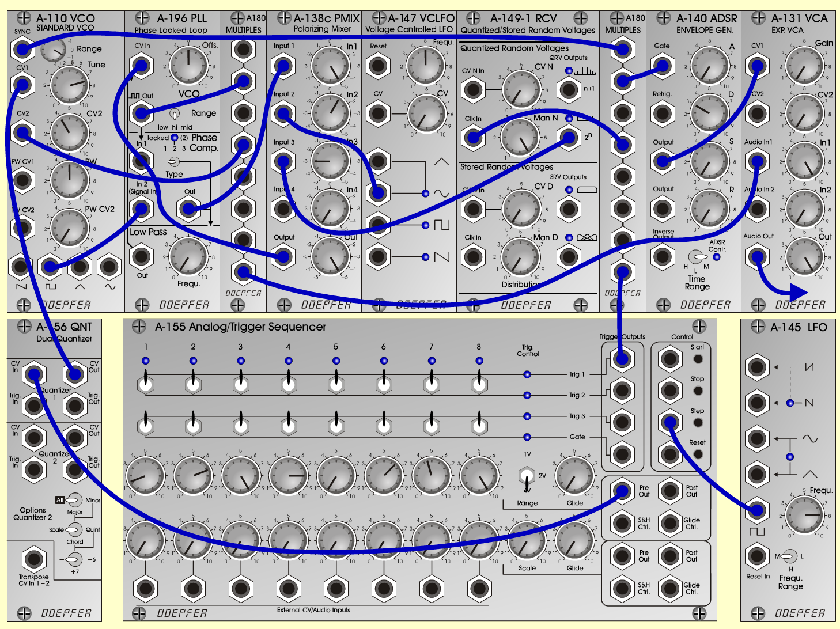Click the A-138c Output jack
840x629 pixels.
[283, 257]
